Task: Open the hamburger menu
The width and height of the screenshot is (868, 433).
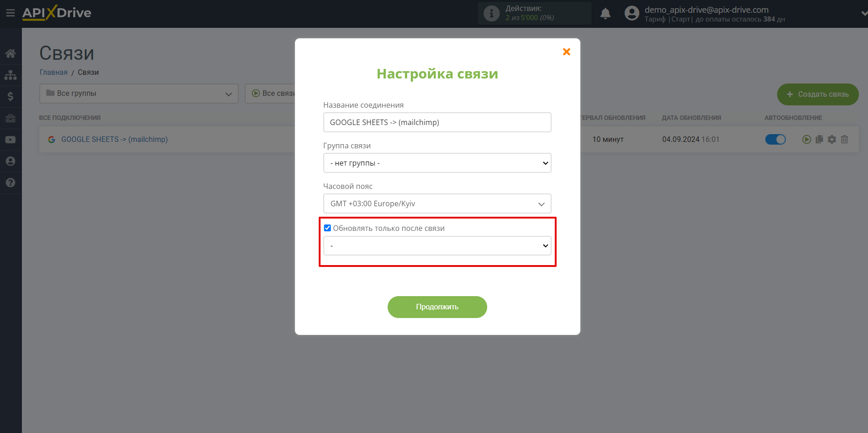Action: pos(10,13)
